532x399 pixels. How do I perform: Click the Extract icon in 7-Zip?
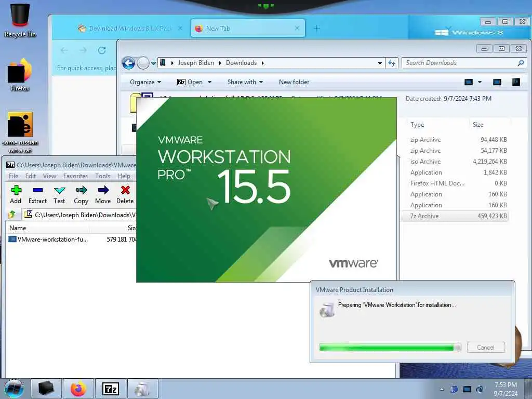point(37,194)
